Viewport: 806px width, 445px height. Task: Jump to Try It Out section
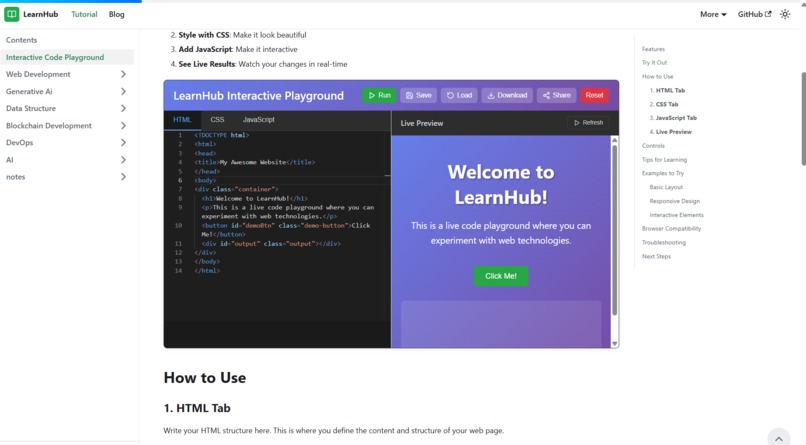654,63
